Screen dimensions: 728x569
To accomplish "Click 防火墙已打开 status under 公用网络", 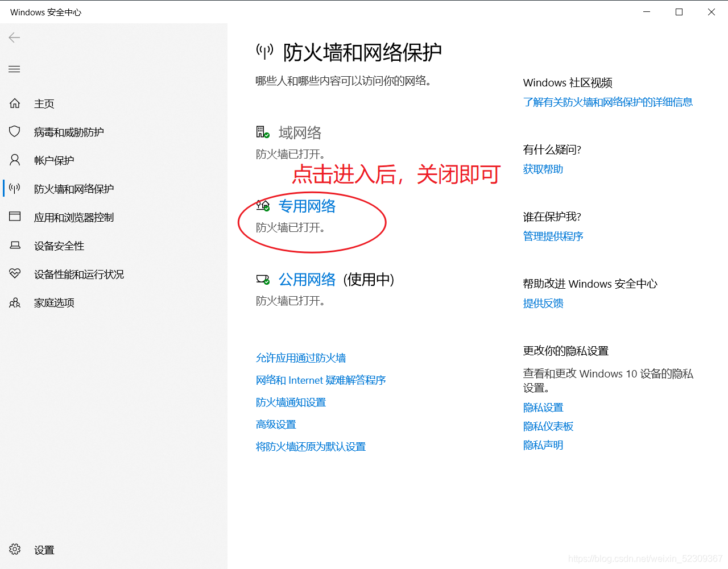I will pyautogui.click(x=291, y=301).
